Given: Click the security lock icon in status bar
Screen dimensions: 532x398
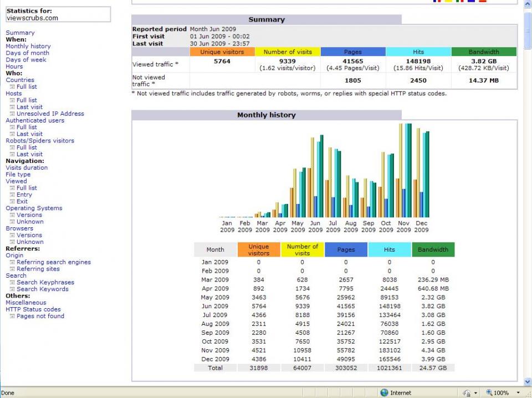Looking at the screenshot, I should pos(467,393).
